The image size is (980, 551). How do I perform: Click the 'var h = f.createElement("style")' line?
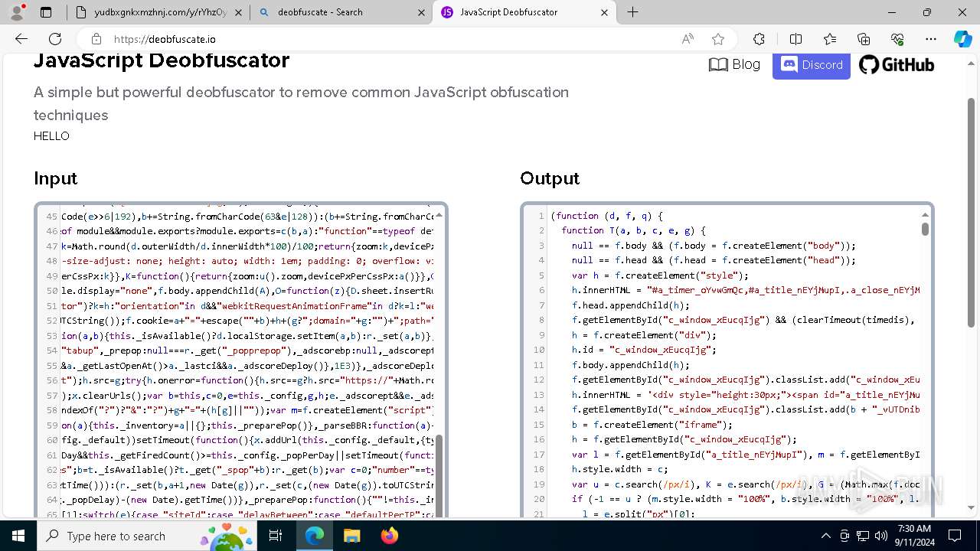click(660, 275)
